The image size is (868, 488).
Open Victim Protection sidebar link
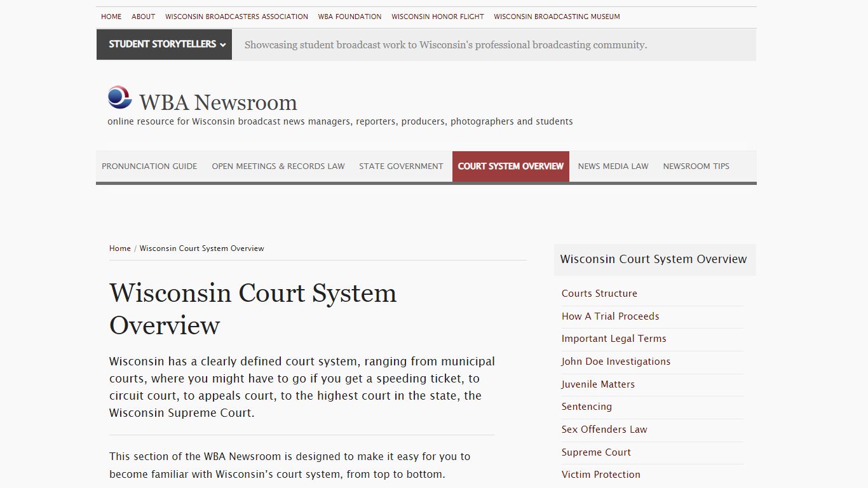(601, 475)
